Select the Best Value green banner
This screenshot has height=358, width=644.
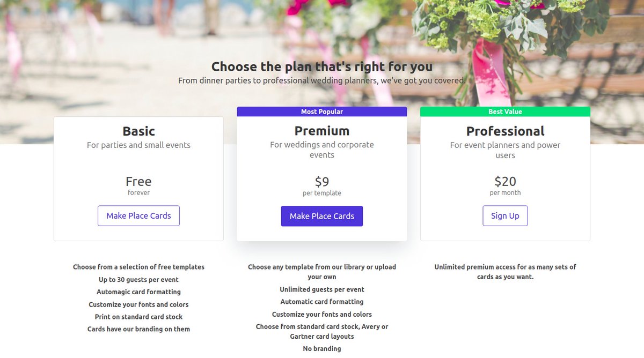coord(505,111)
